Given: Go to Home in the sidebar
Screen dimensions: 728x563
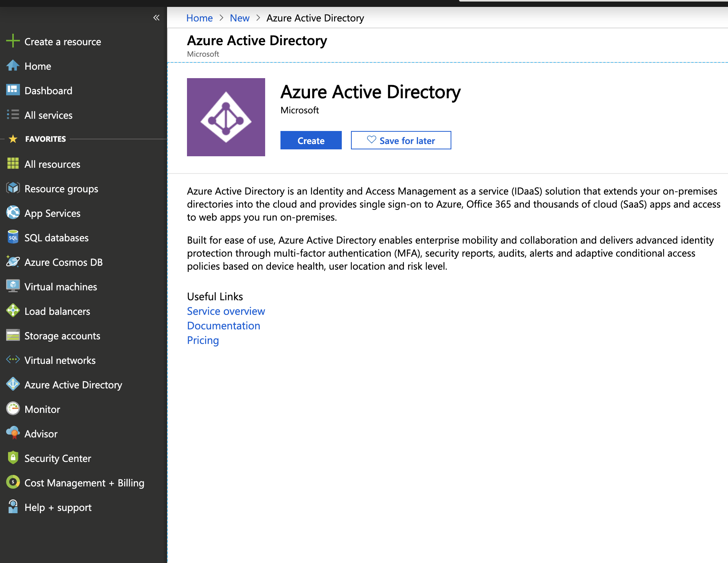Looking at the screenshot, I should coord(38,66).
